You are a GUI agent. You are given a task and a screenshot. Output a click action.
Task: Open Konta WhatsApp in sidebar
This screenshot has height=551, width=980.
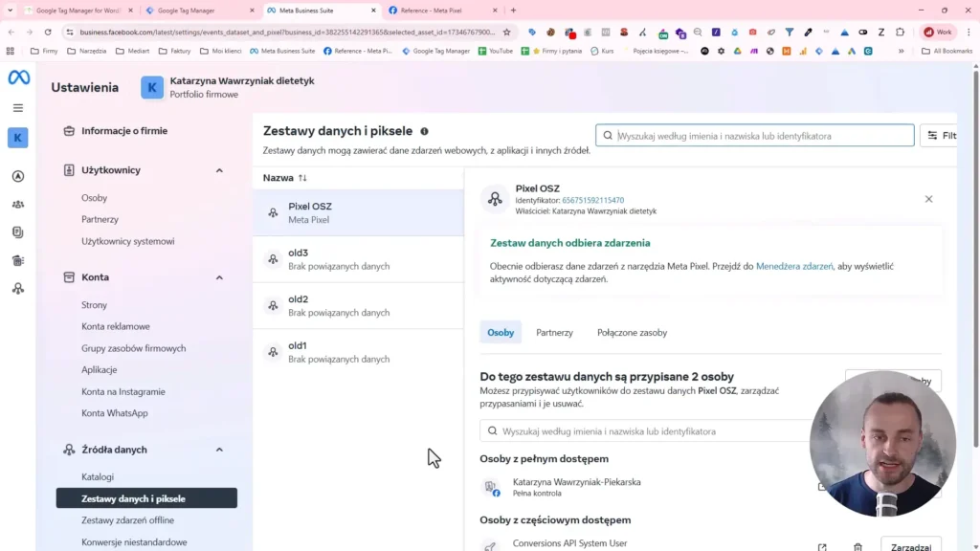point(115,413)
